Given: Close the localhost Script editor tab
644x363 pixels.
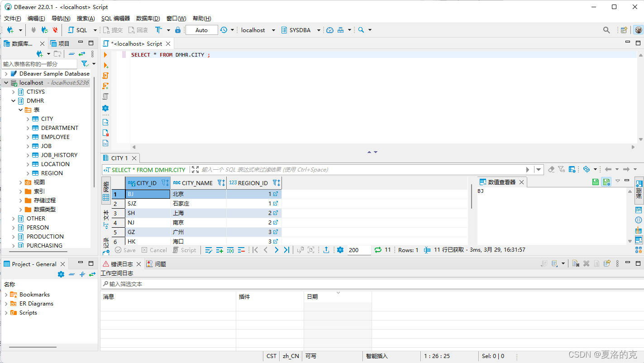Looking at the screenshot, I should [168, 43].
